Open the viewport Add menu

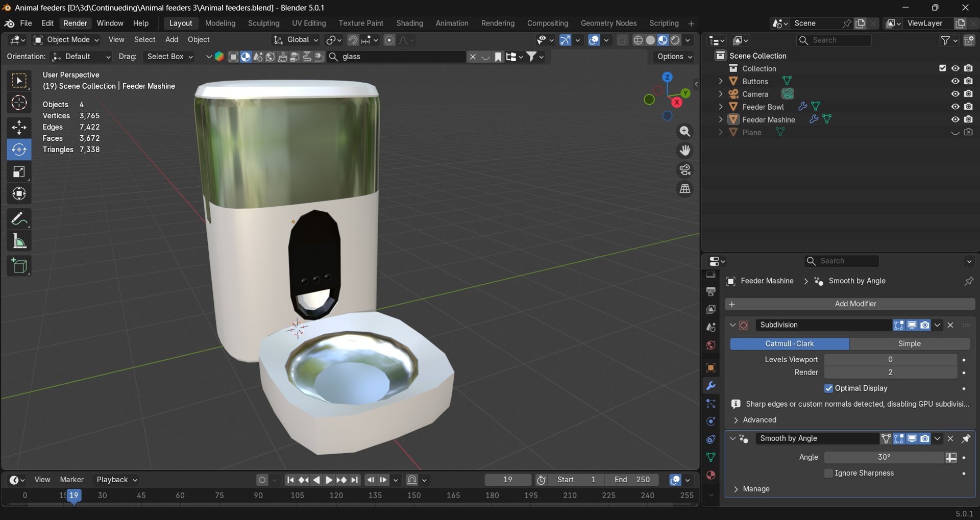pos(171,40)
